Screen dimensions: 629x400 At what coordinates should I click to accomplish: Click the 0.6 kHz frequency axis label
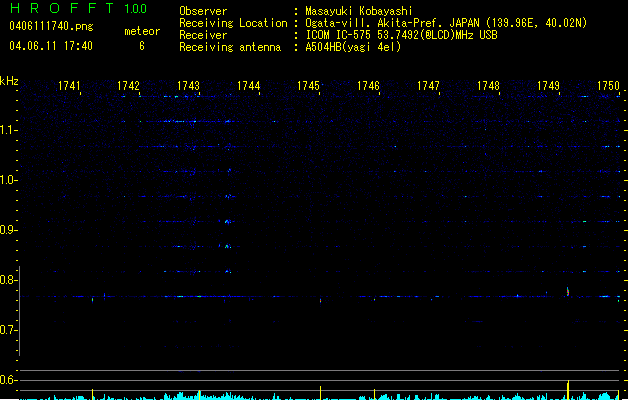[8, 380]
